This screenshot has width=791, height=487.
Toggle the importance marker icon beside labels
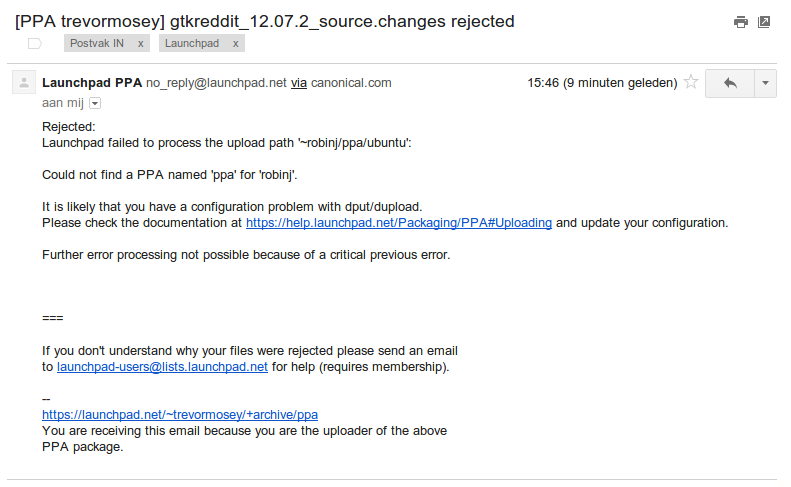pyautogui.click(x=35, y=44)
